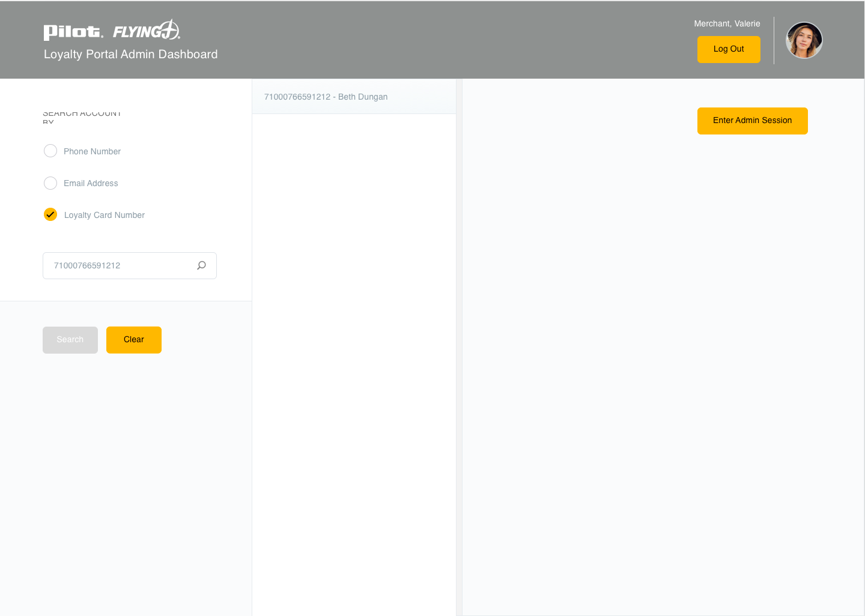Select the Beth Dungan search result
The width and height of the screenshot is (865, 616).
click(x=326, y=97)
